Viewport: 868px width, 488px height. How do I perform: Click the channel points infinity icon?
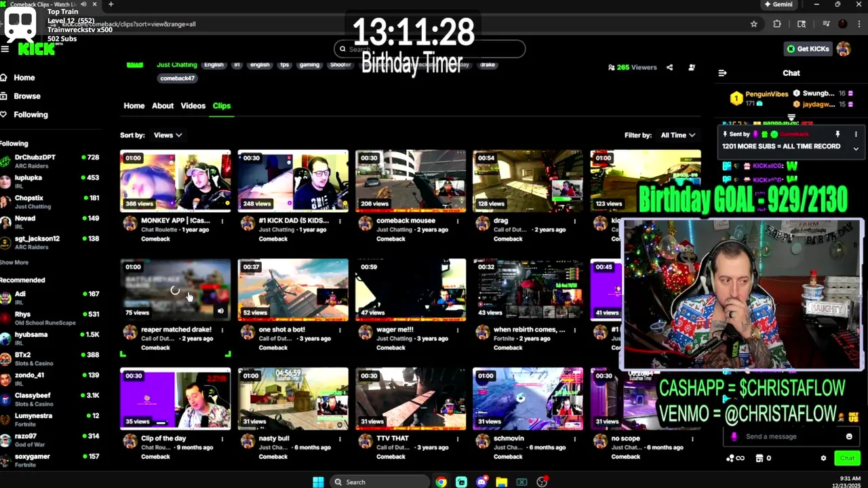(x=735, y=458)
